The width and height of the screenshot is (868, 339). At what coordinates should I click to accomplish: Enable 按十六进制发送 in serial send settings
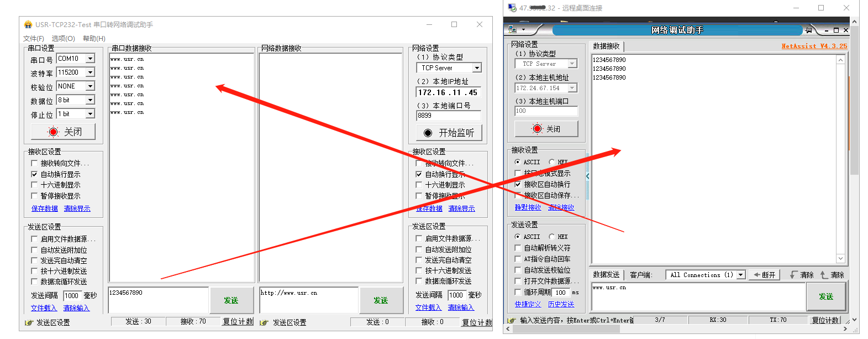pos(34,271)
